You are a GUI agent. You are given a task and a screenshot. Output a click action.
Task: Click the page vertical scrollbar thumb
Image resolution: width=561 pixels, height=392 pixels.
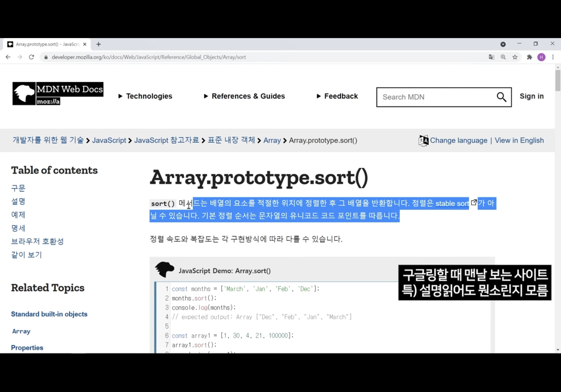click(x=557, y=81)
